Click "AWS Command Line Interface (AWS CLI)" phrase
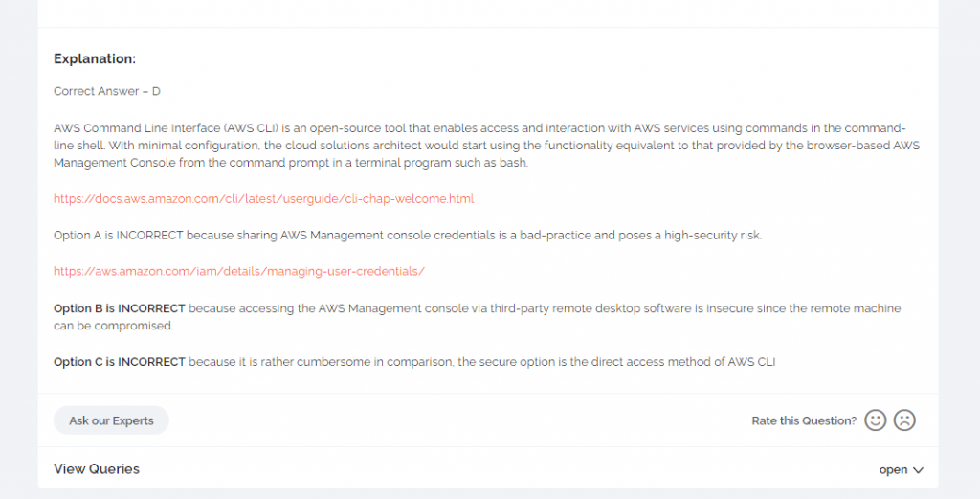The height and width of the screenshot is (499, 980). click(x=166, y=128)
